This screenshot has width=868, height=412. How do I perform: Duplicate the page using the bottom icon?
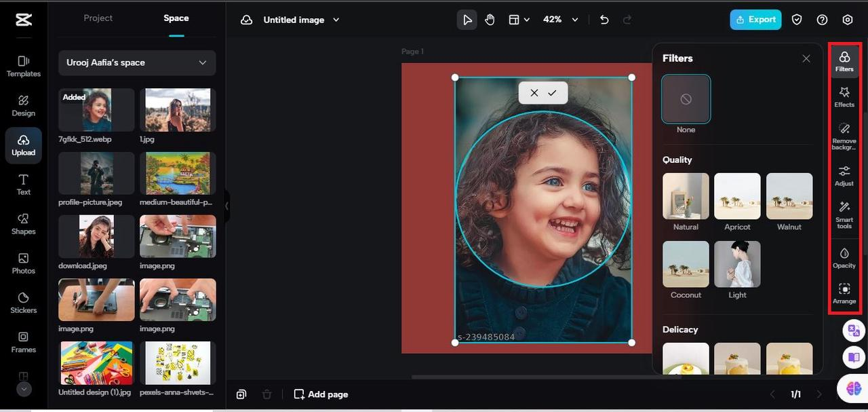241,394
